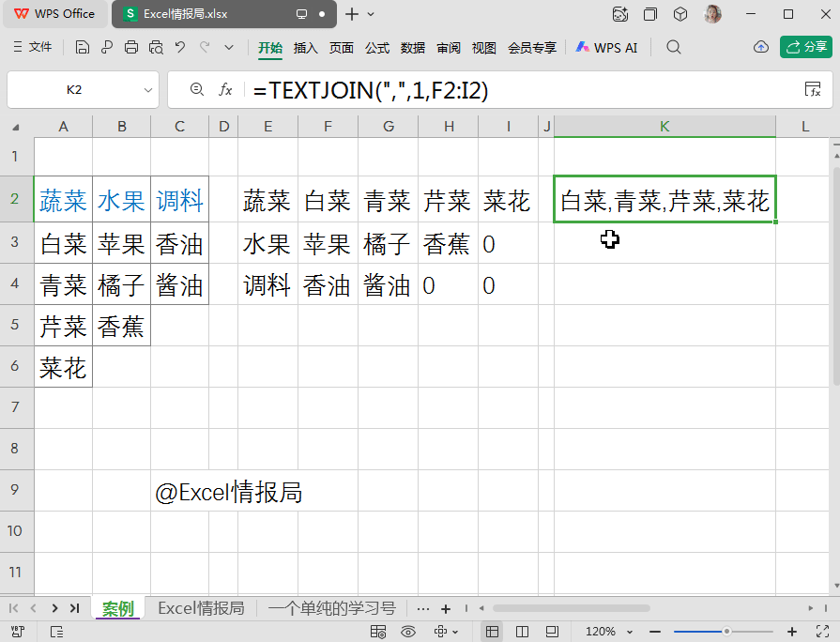Switch to normal grid view

[x=492, y=632]
